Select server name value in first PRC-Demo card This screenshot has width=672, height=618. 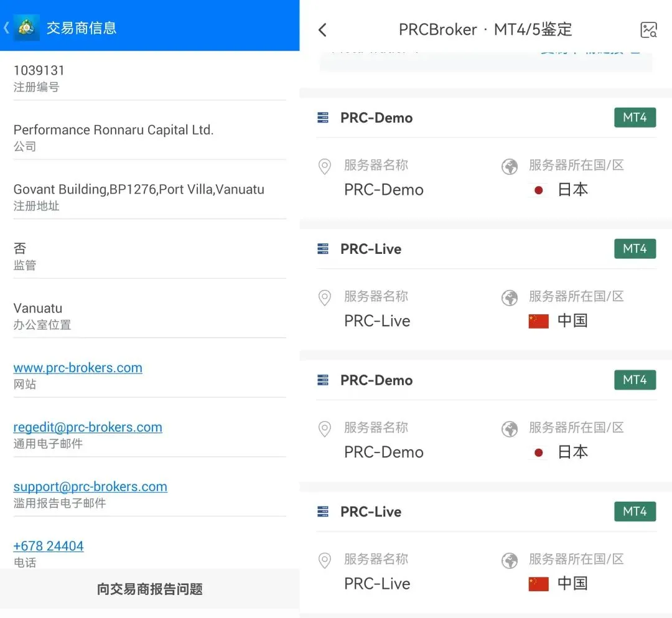[383, 190]
